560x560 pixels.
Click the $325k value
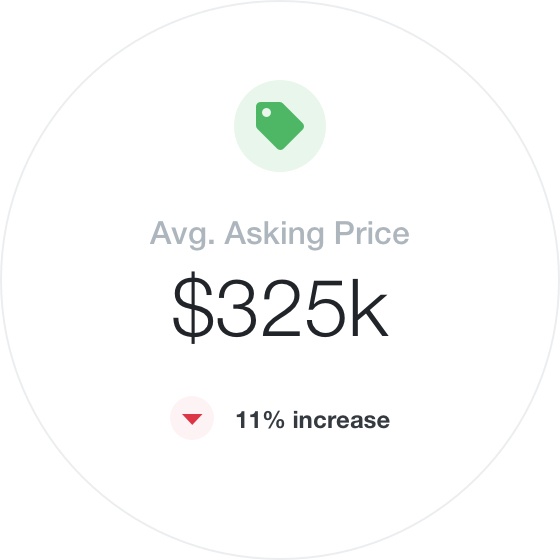click(x=280, y=308)
